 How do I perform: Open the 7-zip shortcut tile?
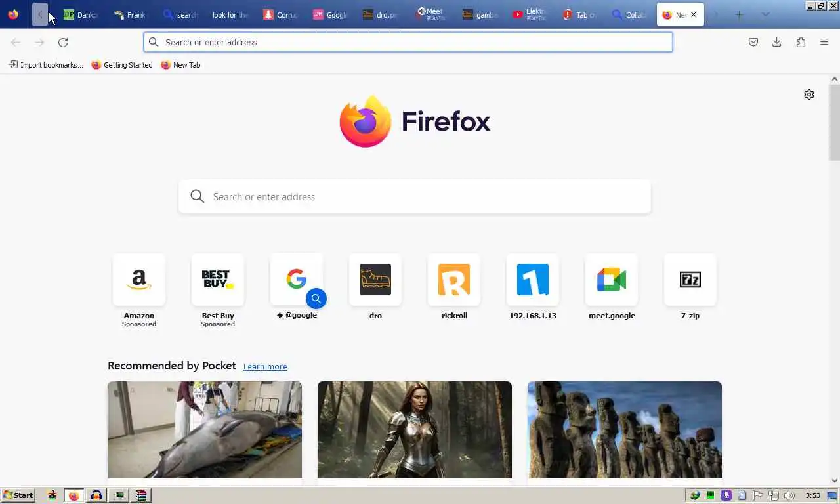pyautogui.click(x=690, y=287)
